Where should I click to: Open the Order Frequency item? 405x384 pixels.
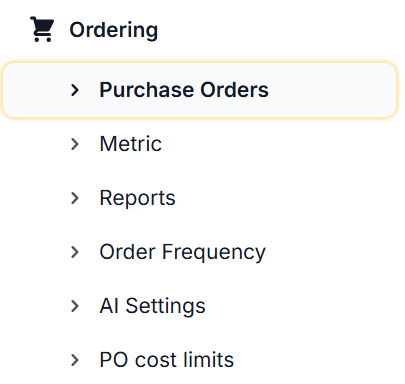183,252
